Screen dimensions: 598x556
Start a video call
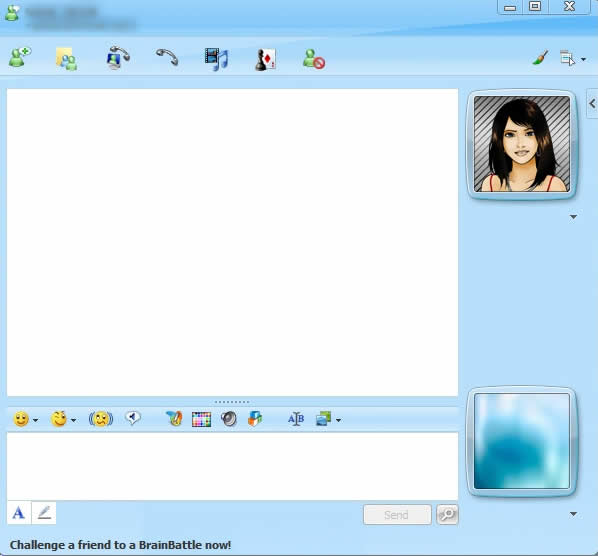(x=117, y=57)
